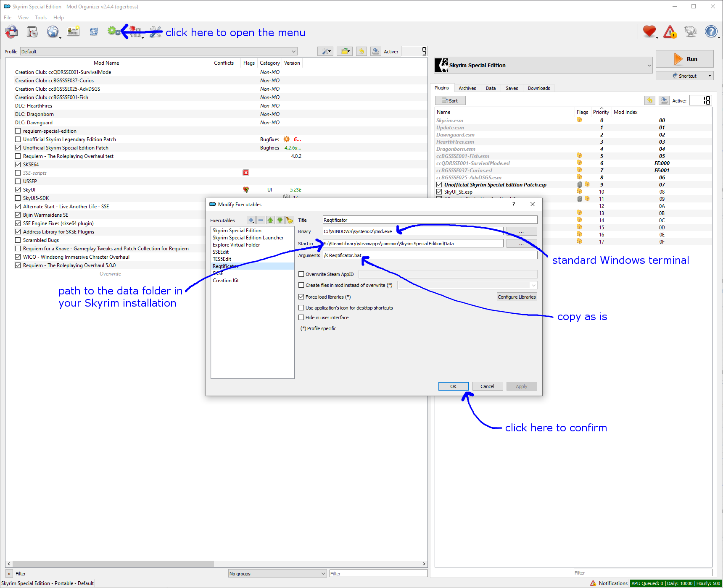Check Hide in user interface option
The height and width of the screenshot is (588, 723).
[x=301, y=318]
